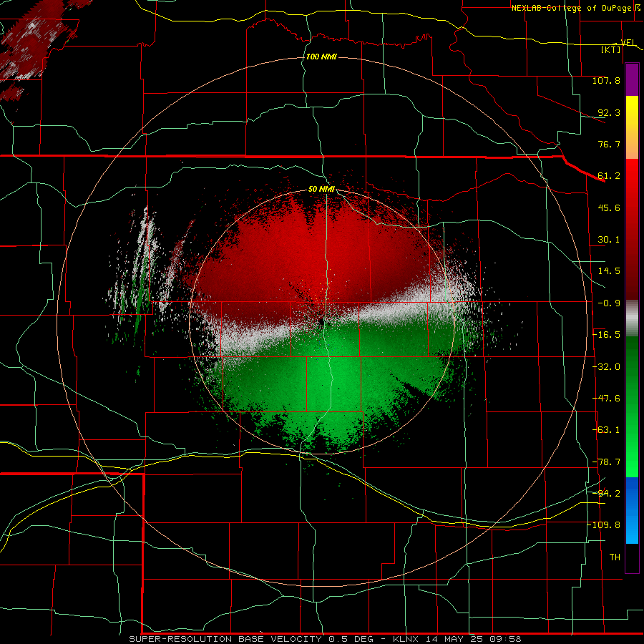The width and height of the screenshot is (644, 644).
Task: Pick the green segment of the color bar
Action: [632, 406]
